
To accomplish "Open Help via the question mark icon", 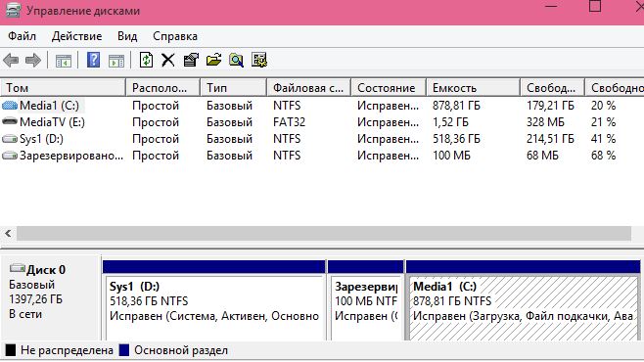I will tap(94, 60).
